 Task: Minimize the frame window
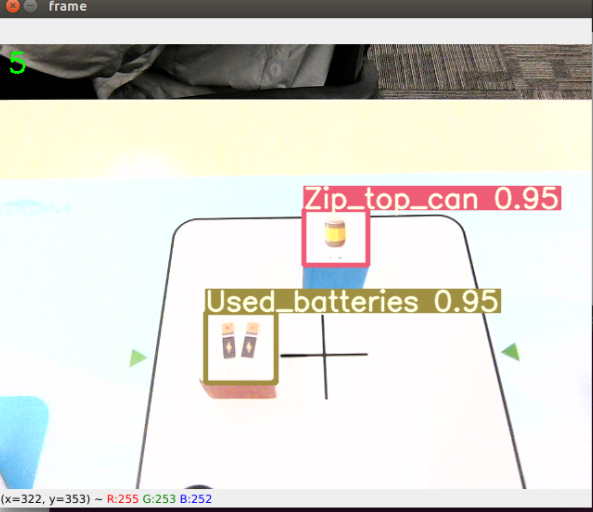pos(31,6)
